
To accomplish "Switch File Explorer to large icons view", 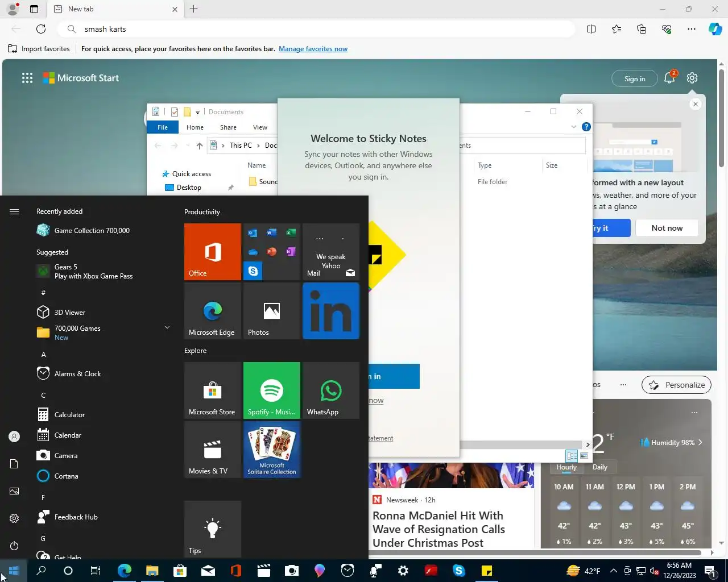I will click(x=584, y=456).
